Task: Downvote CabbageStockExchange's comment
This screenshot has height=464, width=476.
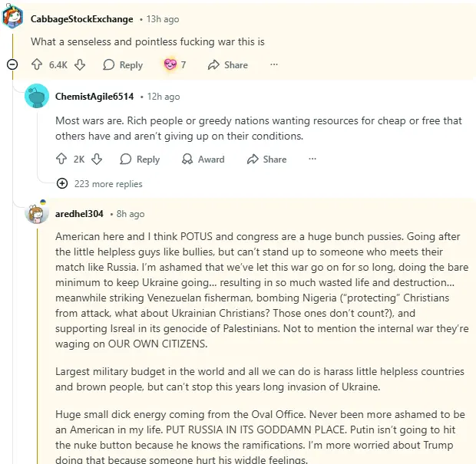Action: [x=80, y=65]
